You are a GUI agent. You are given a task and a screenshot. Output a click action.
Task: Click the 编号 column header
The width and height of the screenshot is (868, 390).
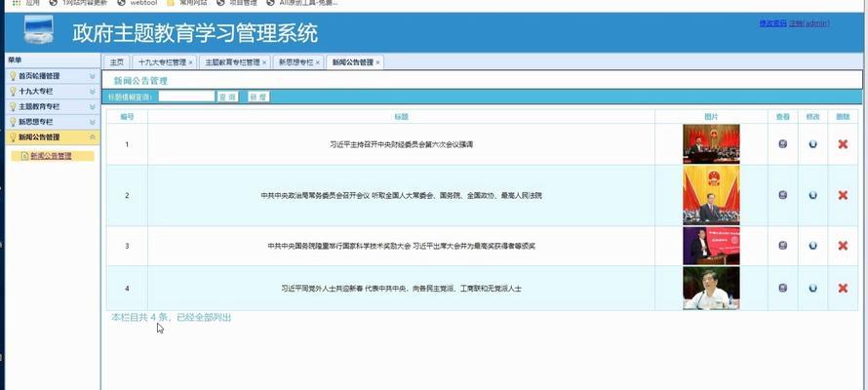coord(127,117)
